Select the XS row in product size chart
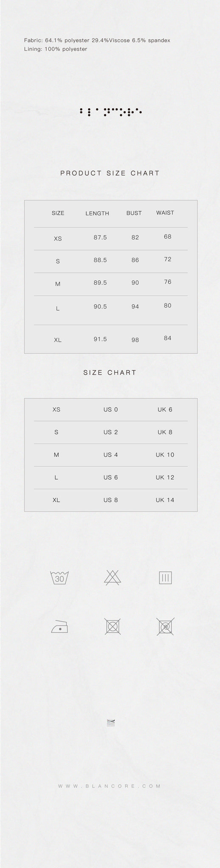 point(110,238)
